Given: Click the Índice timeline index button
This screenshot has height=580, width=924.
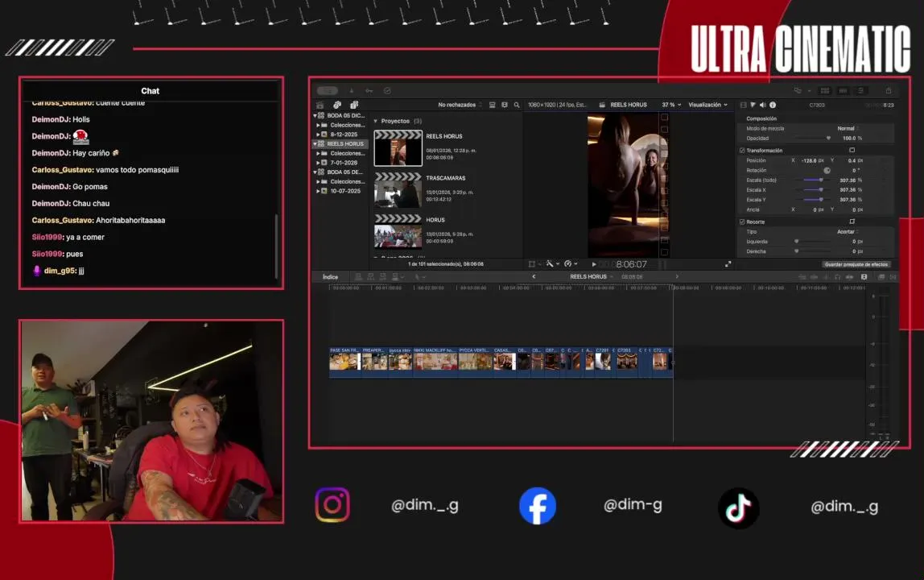Looking at the screenshot, I should (x=330, y=277).
